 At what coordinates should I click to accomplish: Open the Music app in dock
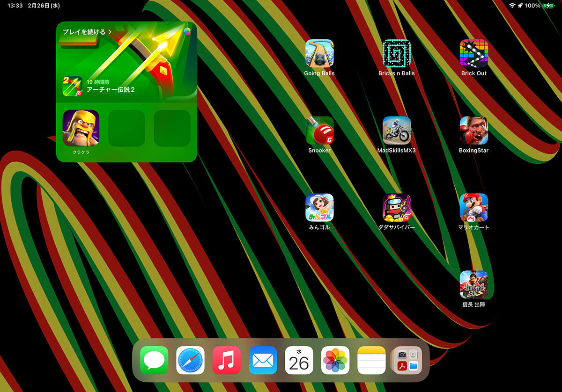pos(227,360)
